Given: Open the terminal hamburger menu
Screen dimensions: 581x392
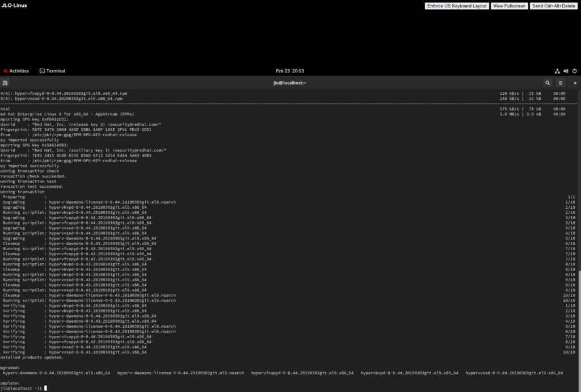Looking at the screenshot, I should [561, 83].
